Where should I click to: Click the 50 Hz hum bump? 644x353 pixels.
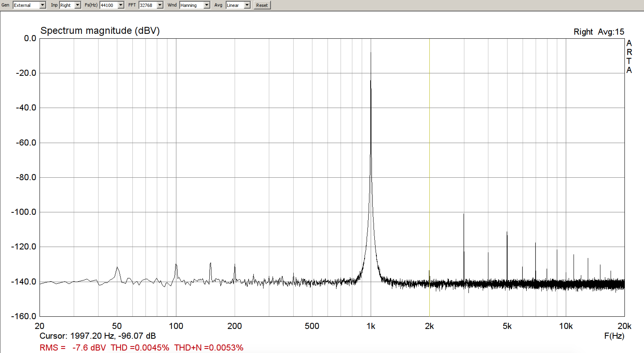[117, 268]
